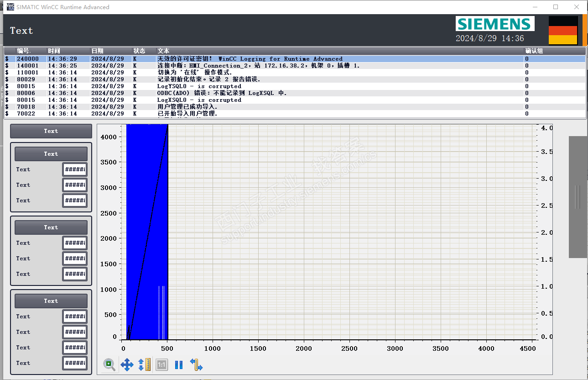Click last ##### field in the bottom group panel
The height and width of the screenshot is (380, 588).
coord(75,363)
